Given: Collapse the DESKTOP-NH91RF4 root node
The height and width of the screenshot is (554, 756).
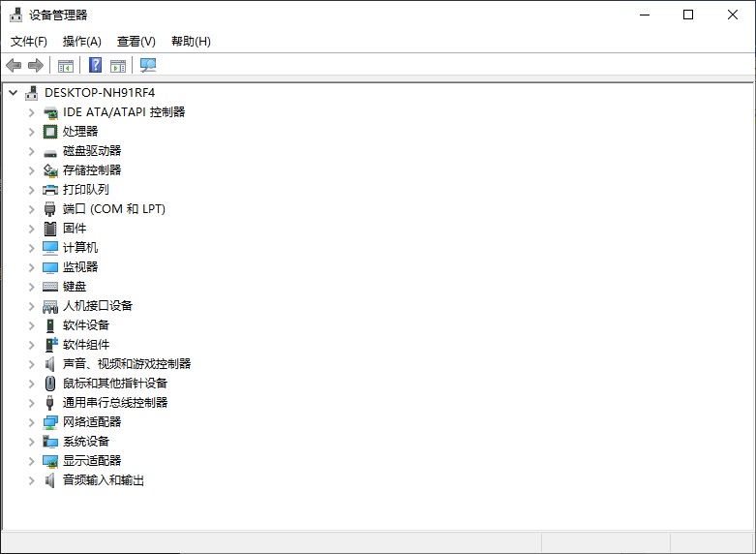Looking at the screenshot, I should (14, 93).
